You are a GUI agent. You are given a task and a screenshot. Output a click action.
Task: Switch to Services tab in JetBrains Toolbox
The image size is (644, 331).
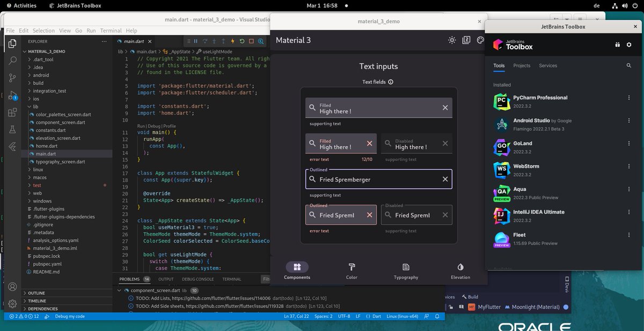click(x=548, y=66)
